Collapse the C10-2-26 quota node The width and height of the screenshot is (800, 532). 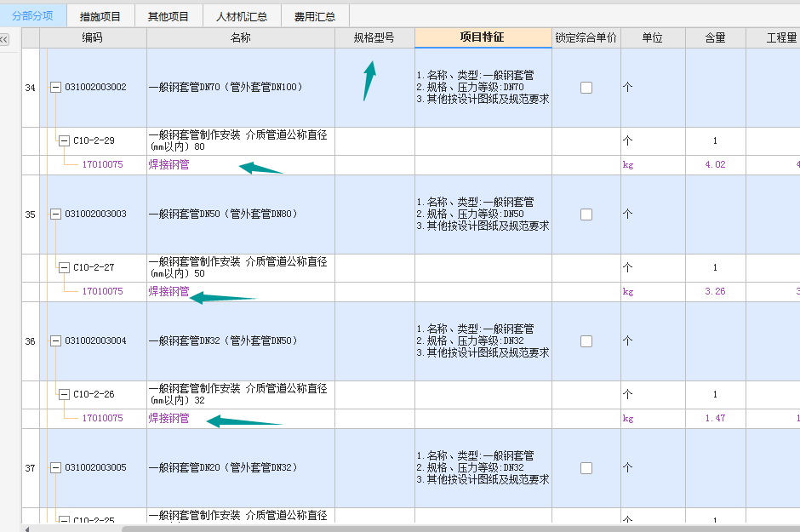click(64, 394)
